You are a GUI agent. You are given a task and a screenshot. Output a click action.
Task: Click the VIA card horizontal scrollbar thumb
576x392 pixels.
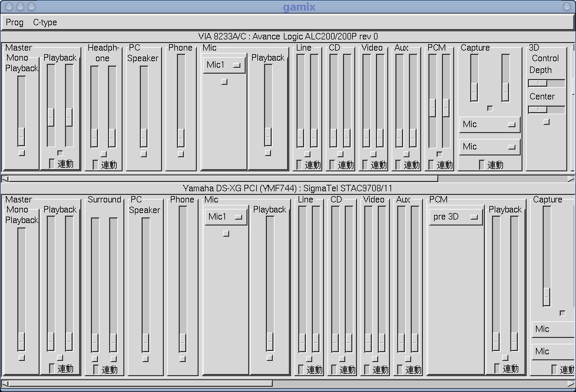[223, 179]
